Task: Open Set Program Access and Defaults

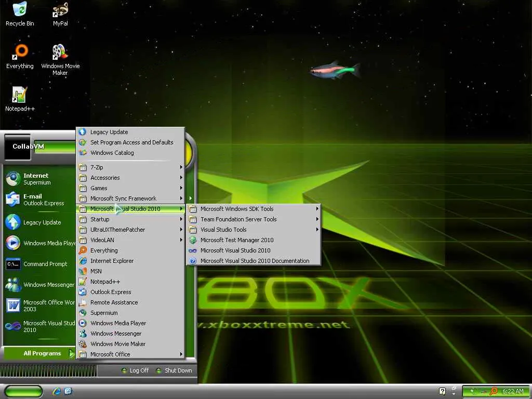Action: click(x=130, y=142)
